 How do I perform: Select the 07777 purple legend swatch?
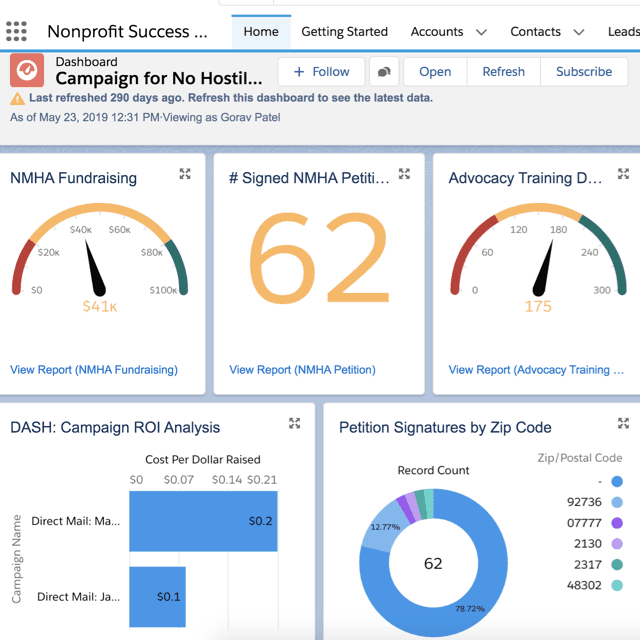pyautogui.click(x=617, y=523)
